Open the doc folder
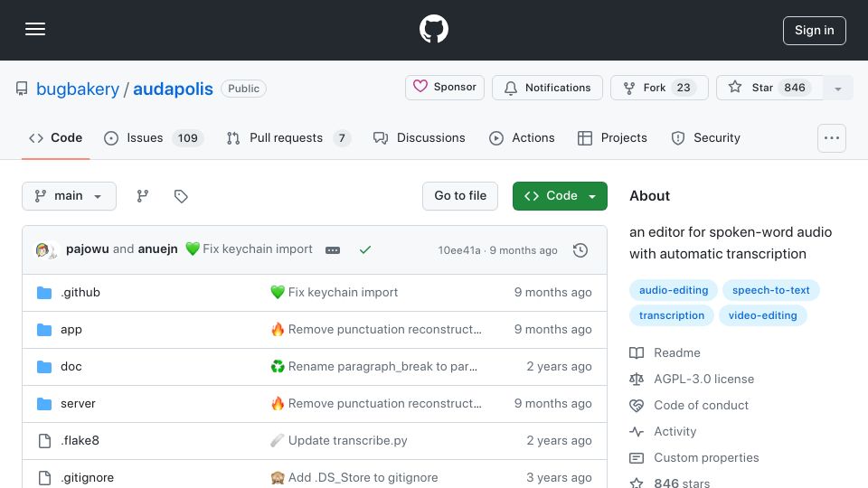Screen dimensions: 868x488 71,366
